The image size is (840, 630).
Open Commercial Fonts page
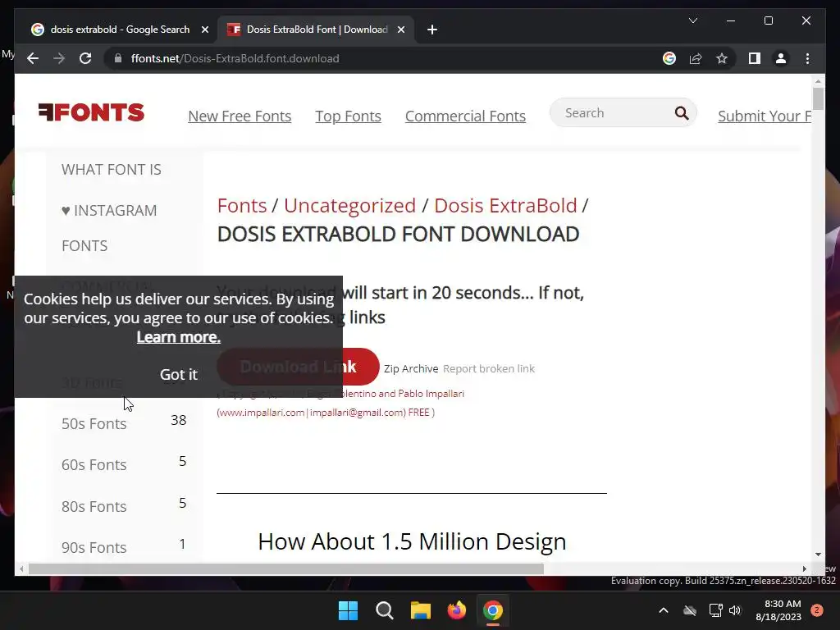coord(465,116)
